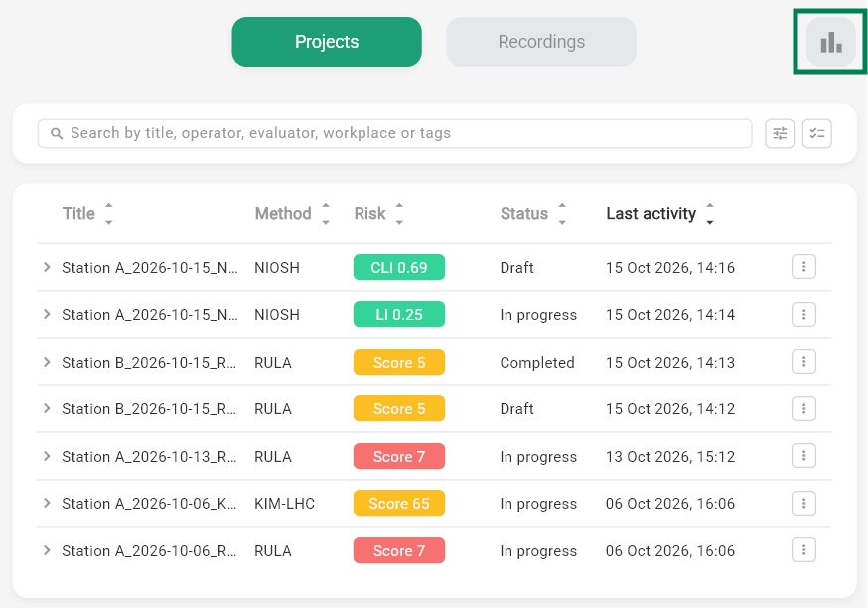Switch to the Projects tab
The height and width of the screenshot is (608, 868).
pos(327,42)
